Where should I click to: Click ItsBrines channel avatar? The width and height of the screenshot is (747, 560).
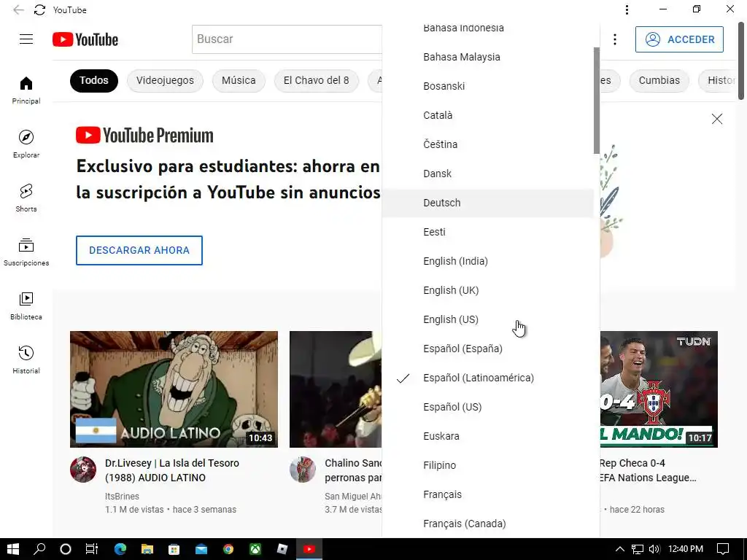coord(83,470)
